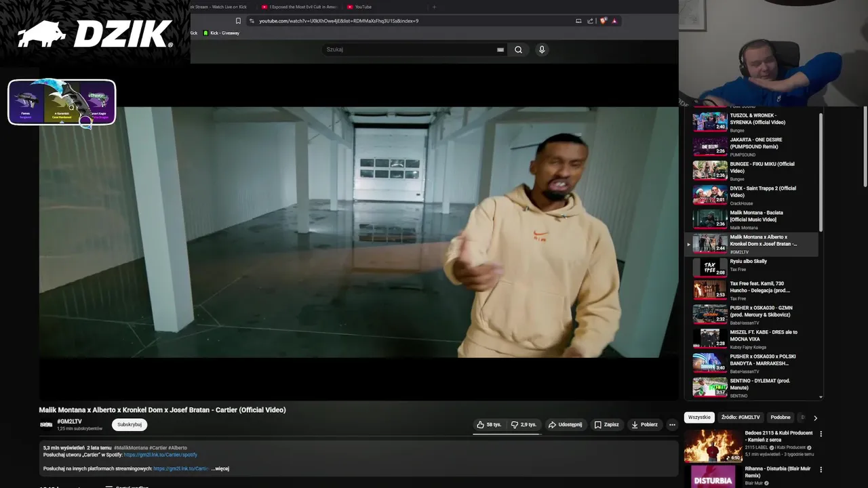868x488 pixels.
Task: Click the #MalikMontana hashtag
Action: pyautogui.click(x=130, y=448)
